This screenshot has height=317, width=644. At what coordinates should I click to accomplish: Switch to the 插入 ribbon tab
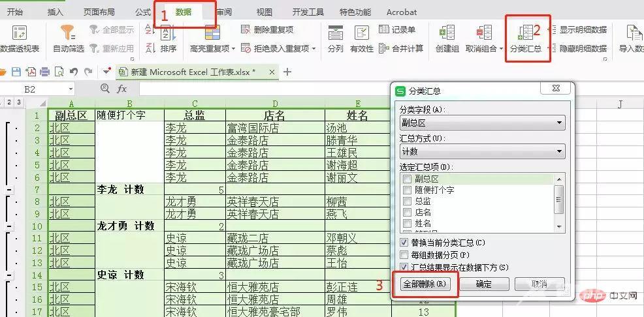tap(56, 12)
